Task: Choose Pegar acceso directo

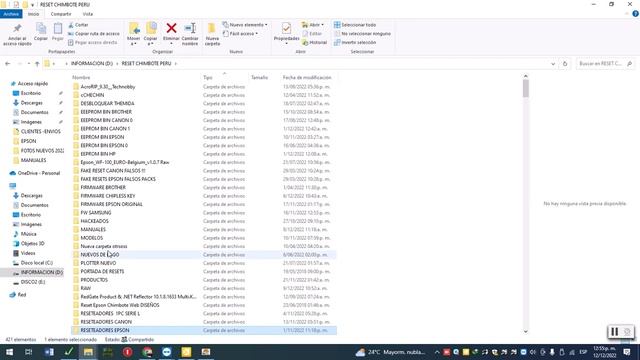Action: (93, 42)
